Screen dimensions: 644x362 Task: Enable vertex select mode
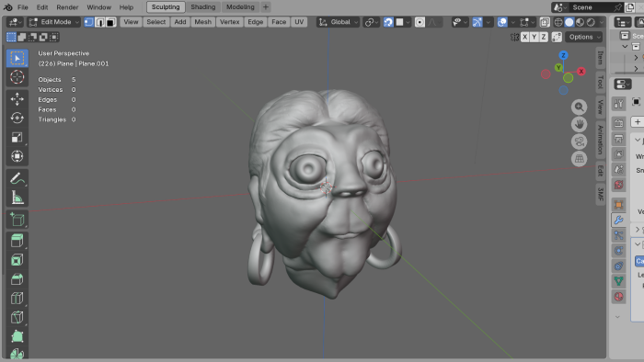(88, 22)
